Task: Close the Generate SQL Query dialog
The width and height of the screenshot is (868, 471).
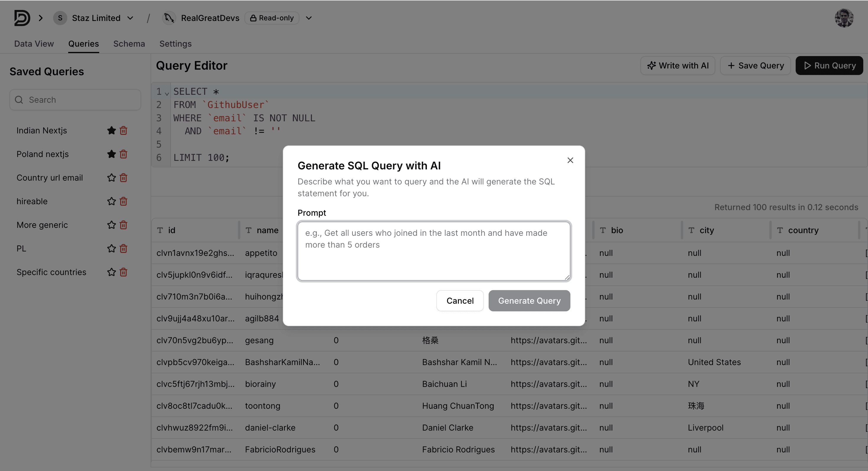Action: [x=570, y=160]
